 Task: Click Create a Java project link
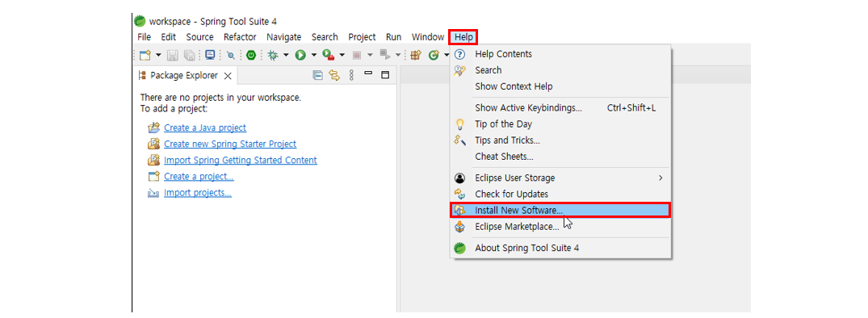(205, 128)
